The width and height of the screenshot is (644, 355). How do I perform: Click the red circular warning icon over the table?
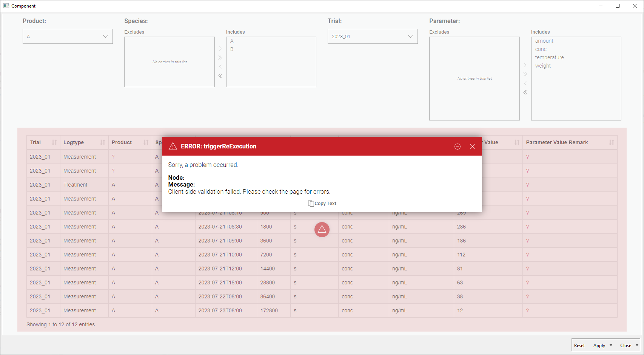tap(322, 230)
